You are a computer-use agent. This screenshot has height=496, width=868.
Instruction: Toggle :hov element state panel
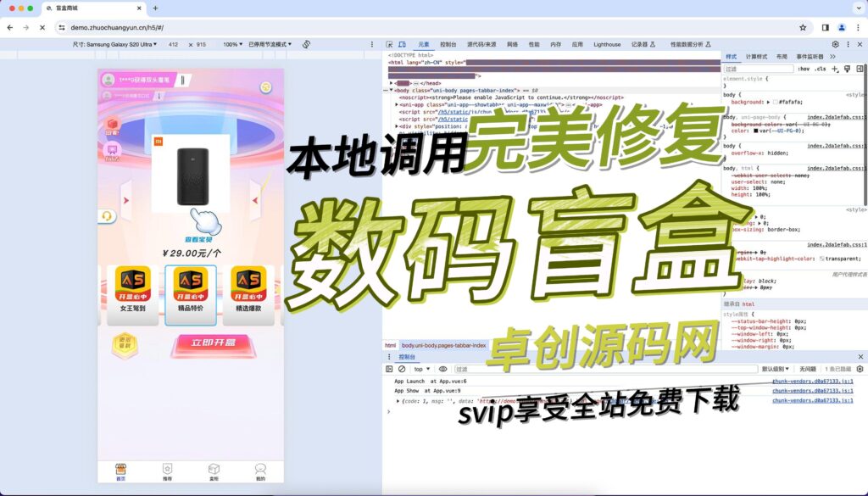click(804, 69)
